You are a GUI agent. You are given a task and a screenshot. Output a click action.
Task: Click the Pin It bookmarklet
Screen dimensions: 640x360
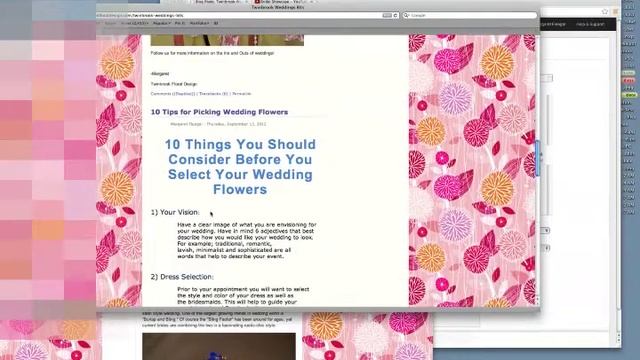coord(180,23)
